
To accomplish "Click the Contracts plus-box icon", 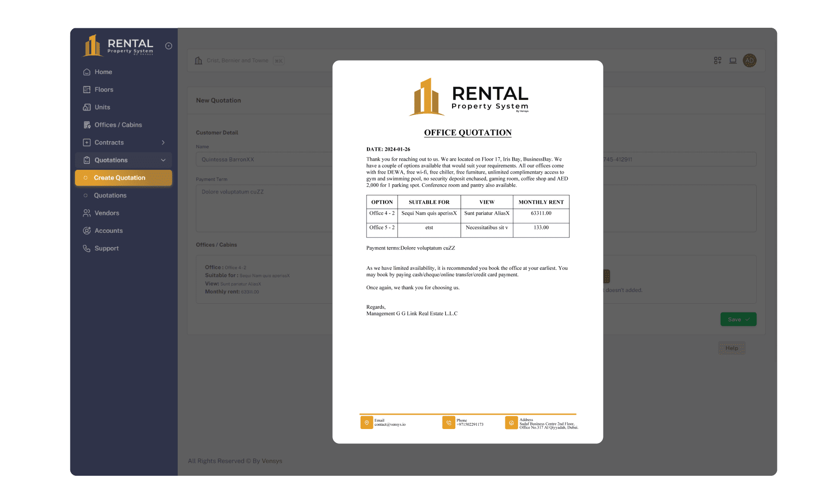I will [87, 142].
